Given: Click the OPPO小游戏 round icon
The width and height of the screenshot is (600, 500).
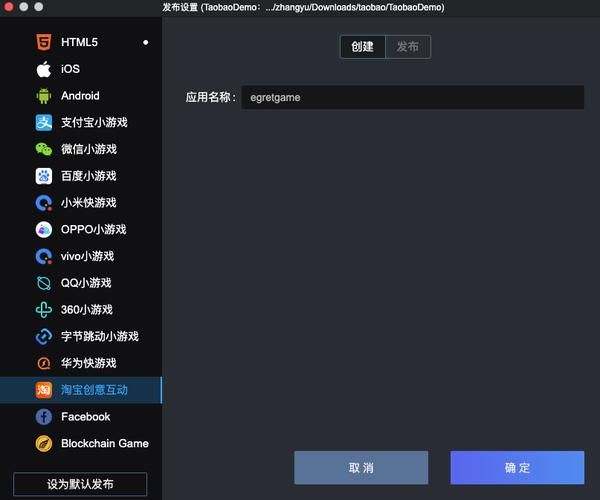Looking at the screenshot, I should [44, 230].
